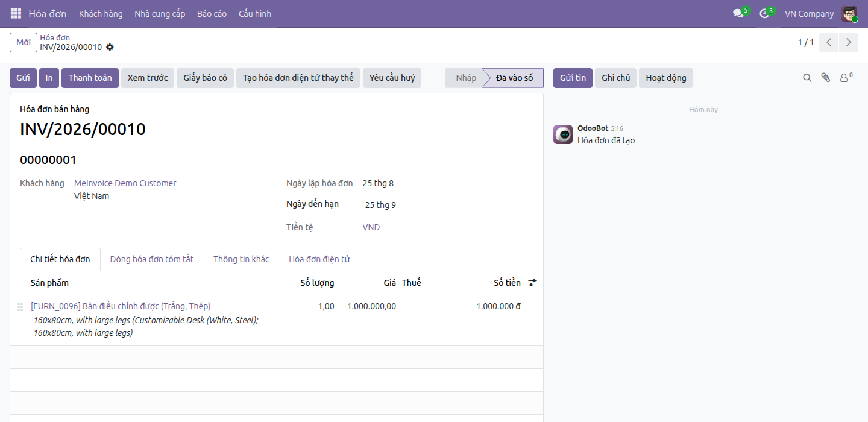Open the Hóa đơn breadcrumb link
The image size is (868, 422).
point(55,37)
